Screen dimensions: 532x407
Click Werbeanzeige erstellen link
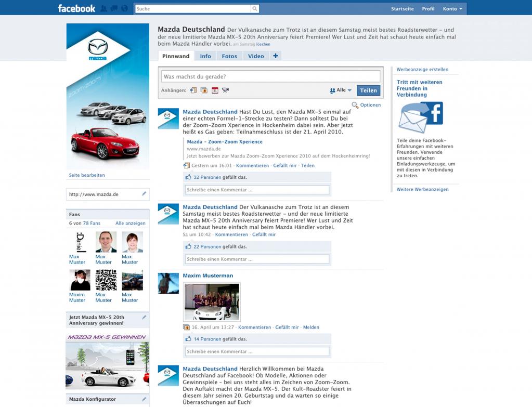(422, 69)
